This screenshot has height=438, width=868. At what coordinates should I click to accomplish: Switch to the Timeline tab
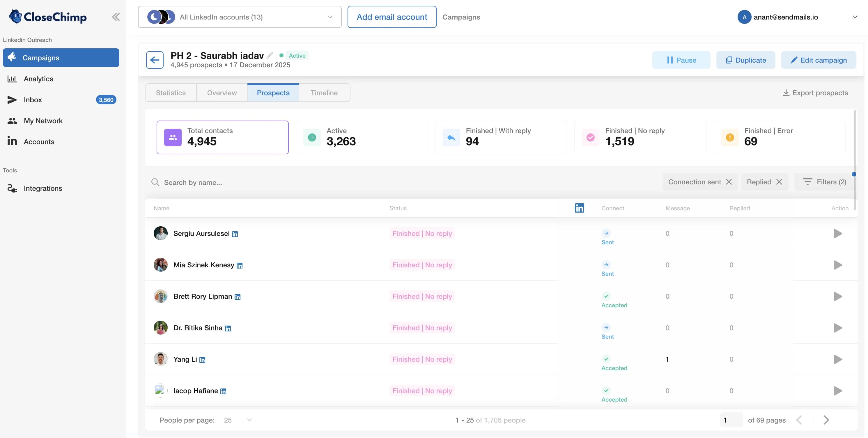click(x=324, y=92)
